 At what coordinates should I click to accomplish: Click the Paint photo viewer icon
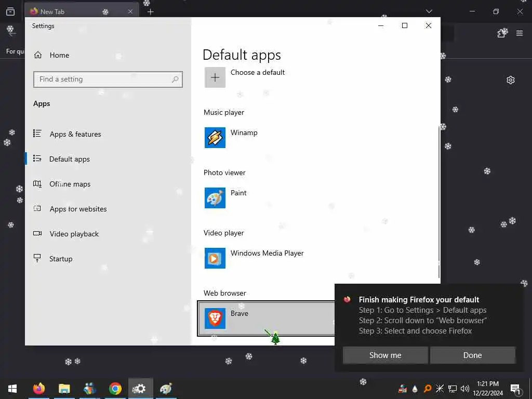pyautogui.click(x=215, y=198)
